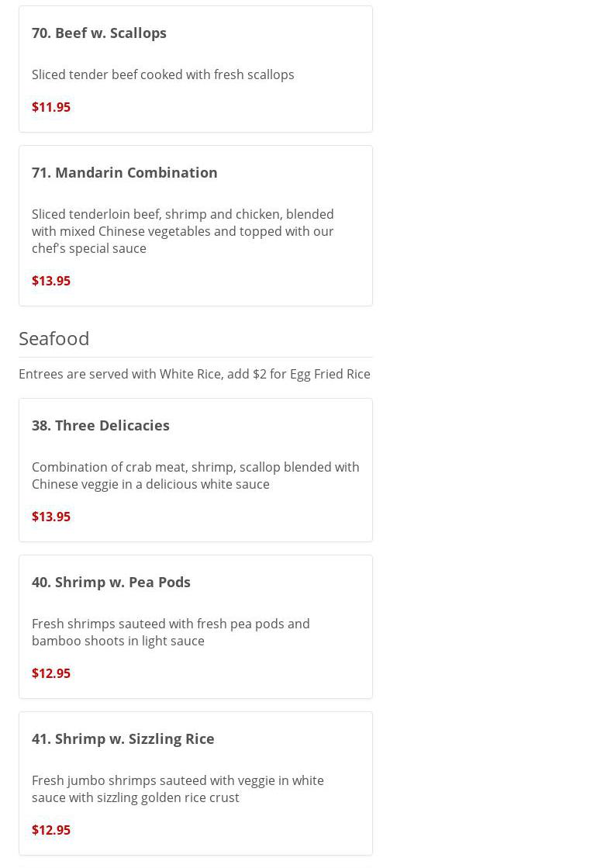The height and width of the screenshot is (868, 597).
Task: Open the '41. Shrimp w. Sizzling Rice' title
Action: pos(123,738)
